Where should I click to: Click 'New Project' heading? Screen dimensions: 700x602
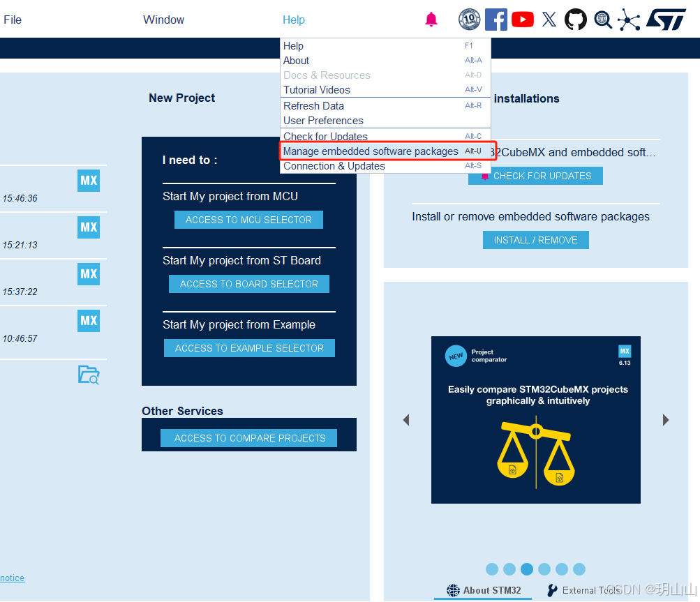[181, 98]
